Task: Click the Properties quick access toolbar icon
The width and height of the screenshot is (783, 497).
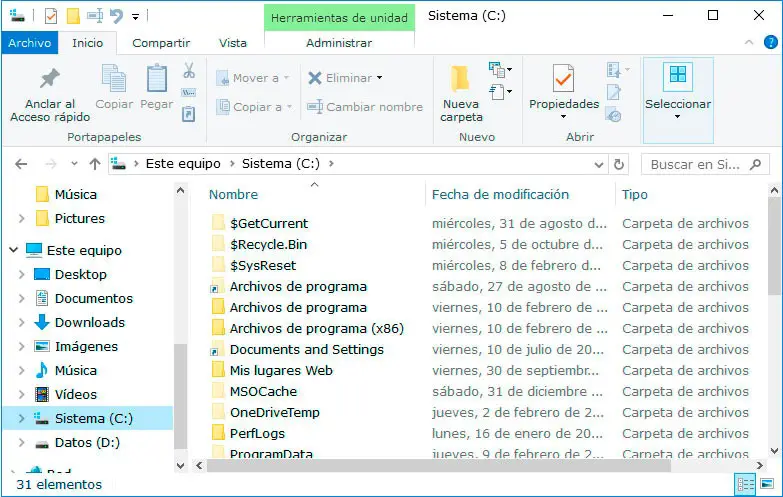Action: coord(50,16)
